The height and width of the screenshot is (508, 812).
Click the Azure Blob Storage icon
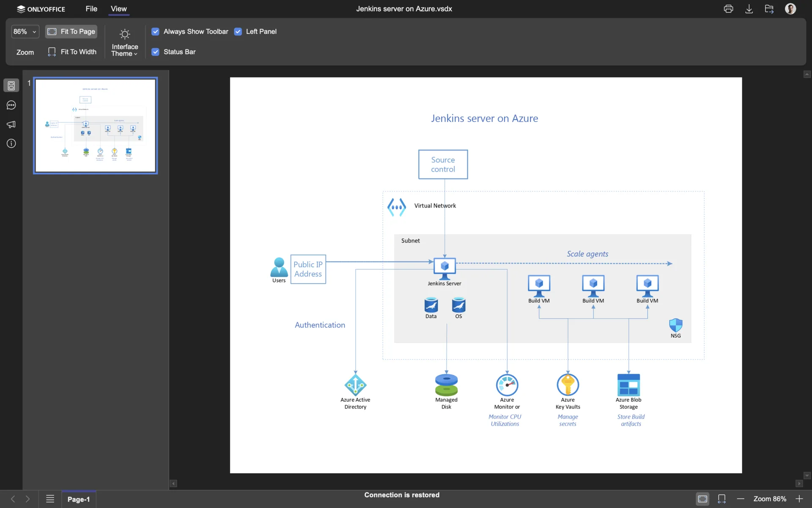coord(628,384)
